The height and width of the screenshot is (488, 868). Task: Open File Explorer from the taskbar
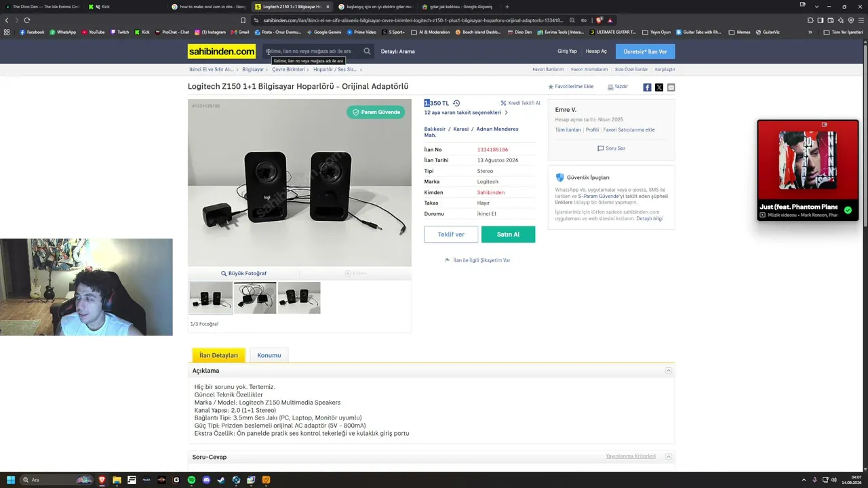[x=117, y=480]
